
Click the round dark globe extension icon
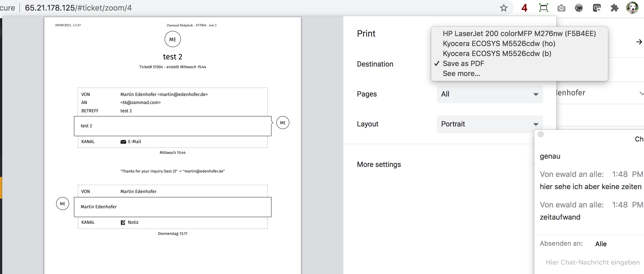pyautogui.click(x=579, y=8)
